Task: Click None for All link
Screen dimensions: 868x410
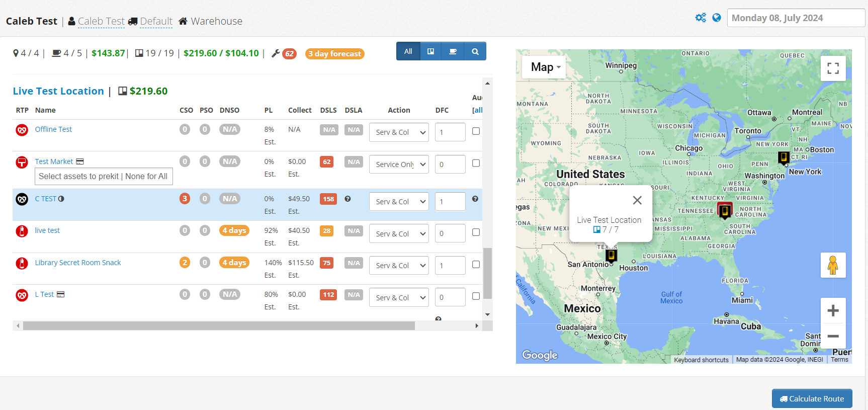Action: 146,177
